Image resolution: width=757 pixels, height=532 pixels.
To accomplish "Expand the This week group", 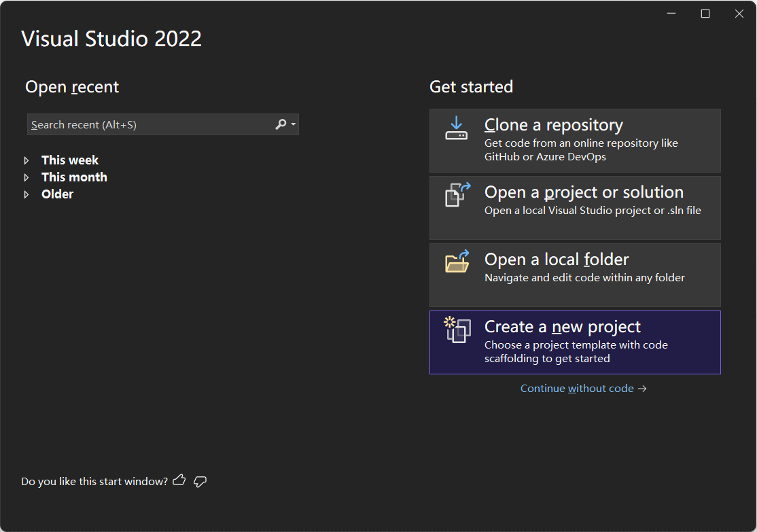I will coord(27,160).
